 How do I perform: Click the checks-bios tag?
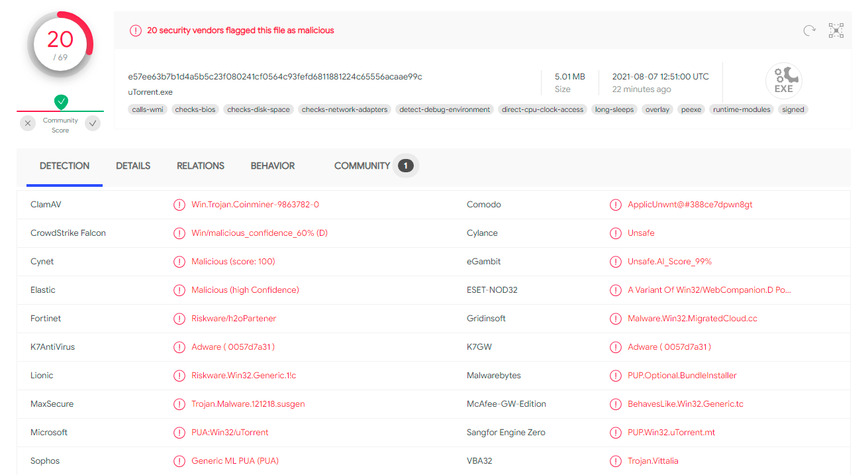coord(195,109)
